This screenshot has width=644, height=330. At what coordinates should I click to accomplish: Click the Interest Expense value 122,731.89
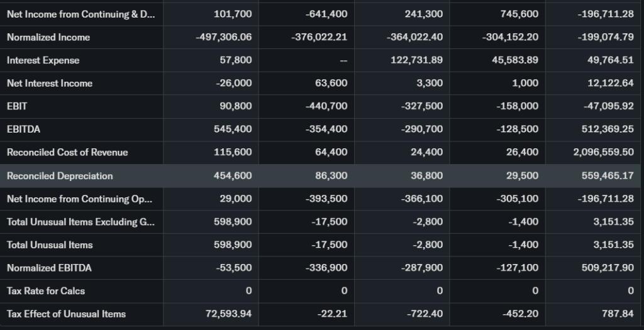[x=416, y=60]
